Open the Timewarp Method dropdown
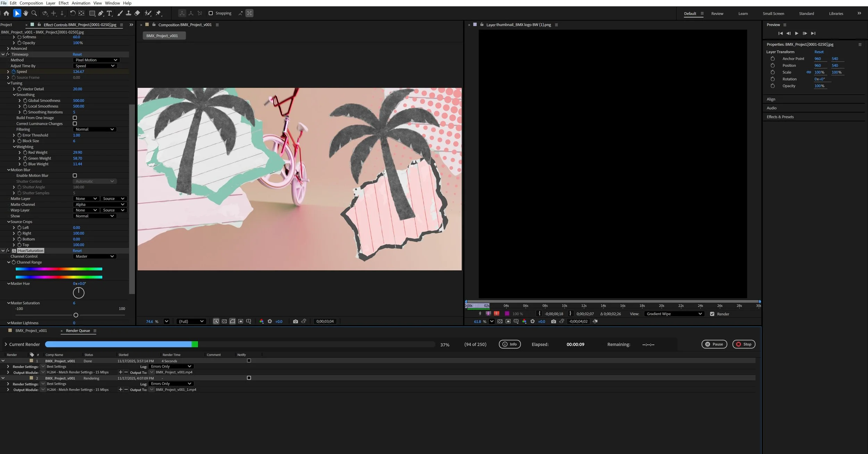This screenshot has width=868, height=454. tap(96, 60)
